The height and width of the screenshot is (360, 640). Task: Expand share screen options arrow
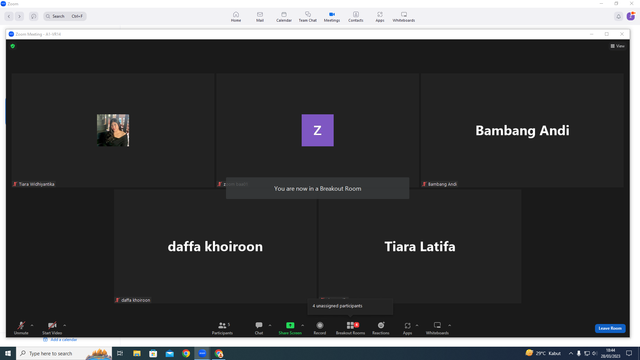pos(302,325)
